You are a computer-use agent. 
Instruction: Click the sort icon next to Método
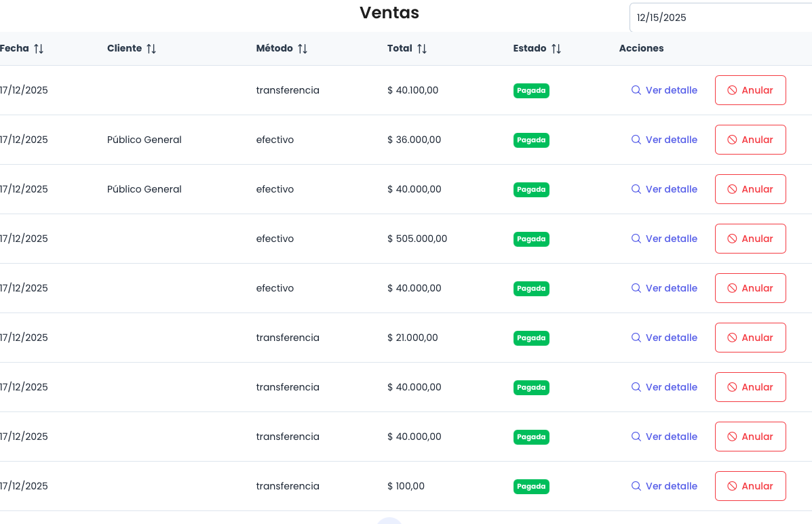[x=303, y=49]
